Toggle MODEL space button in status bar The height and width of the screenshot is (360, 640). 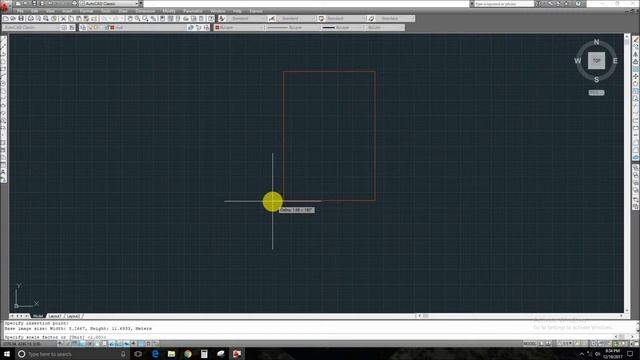(x=529, y=344)
